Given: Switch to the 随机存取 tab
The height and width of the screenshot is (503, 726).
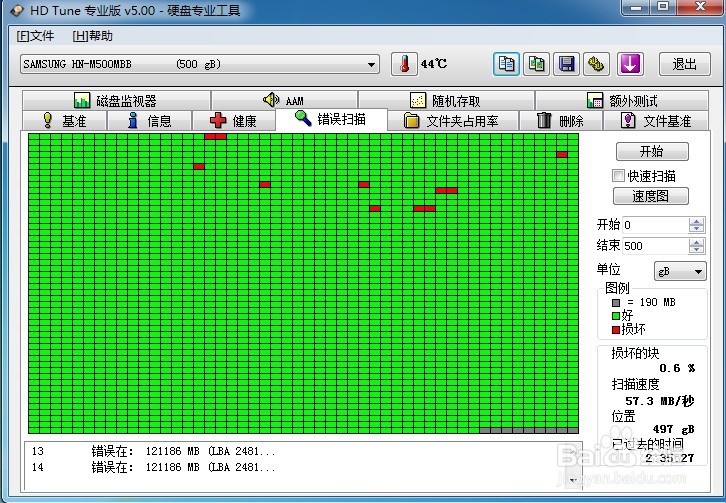Looking at the screenshot, I should (446, 100).
